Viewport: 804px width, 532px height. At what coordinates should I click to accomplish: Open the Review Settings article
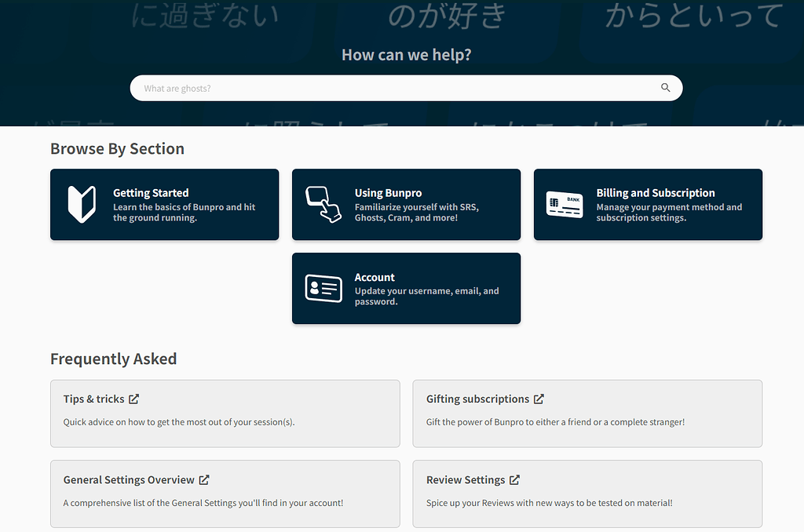coord(587,494)
